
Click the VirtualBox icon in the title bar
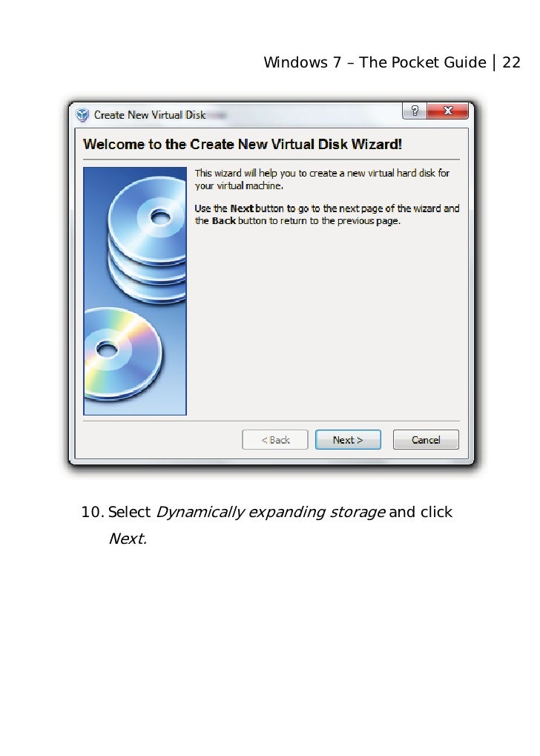coord(82,115)
